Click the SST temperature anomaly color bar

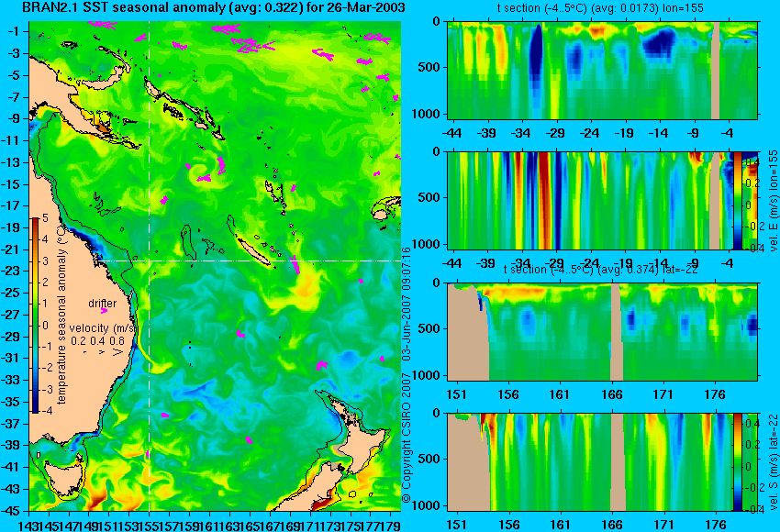36,316
